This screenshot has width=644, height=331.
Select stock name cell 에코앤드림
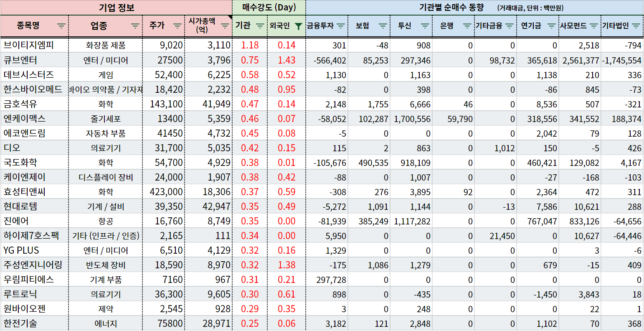point(35,133)
